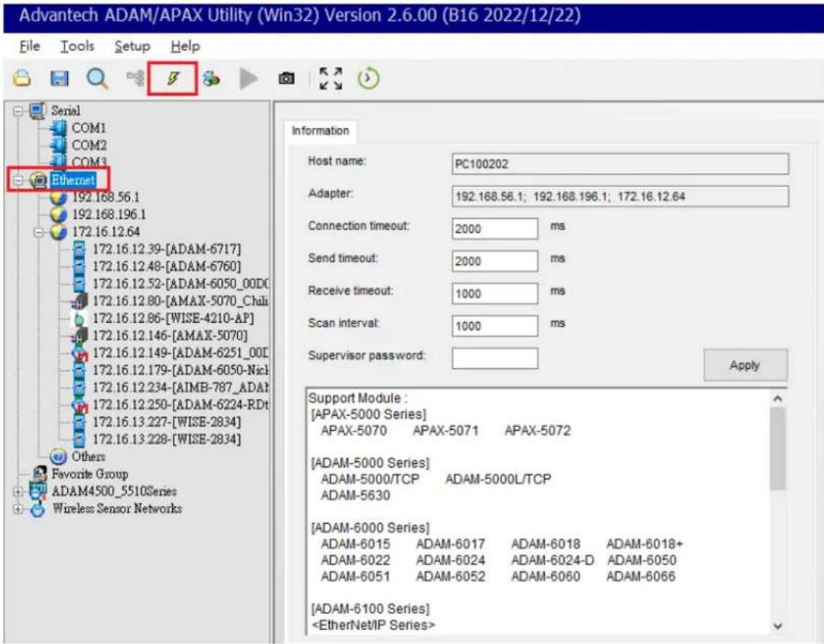Select 172.16.12.86-[WISE-4210-AP] in tree
Image resolution: width=824 pixels, height=644 pixels.
[x=174, y=318]
